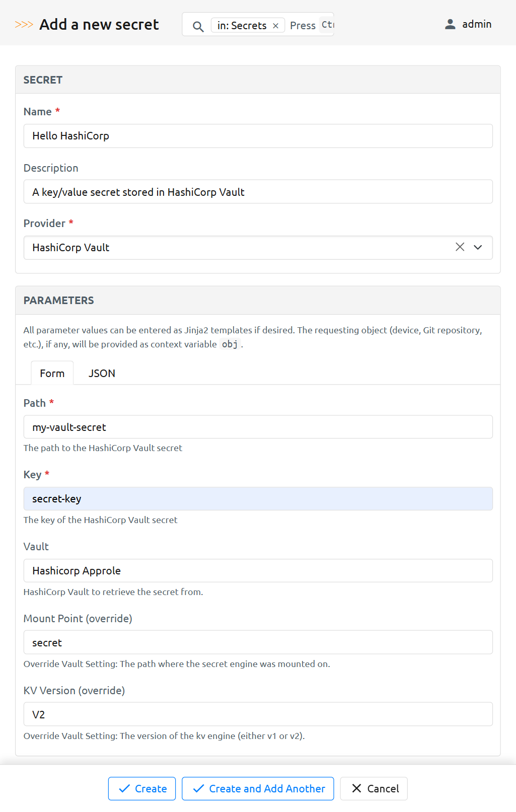Viewport: 516px width, 812px height.
Task: Select the Form parameters tab
Action: [52, 373]
